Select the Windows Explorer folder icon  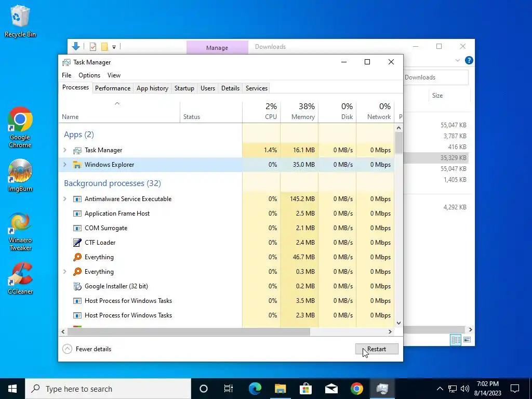[77, 165]
